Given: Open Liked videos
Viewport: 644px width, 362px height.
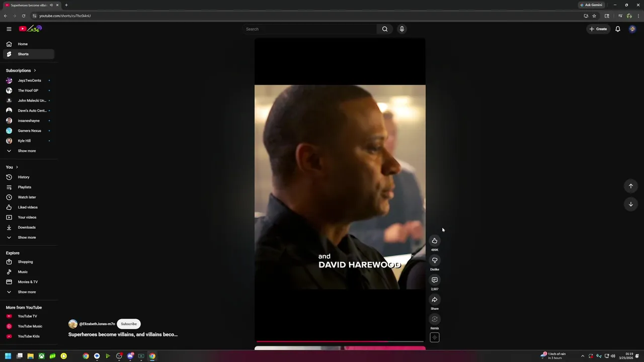Looking at the screenshot, I should (28, 207).
